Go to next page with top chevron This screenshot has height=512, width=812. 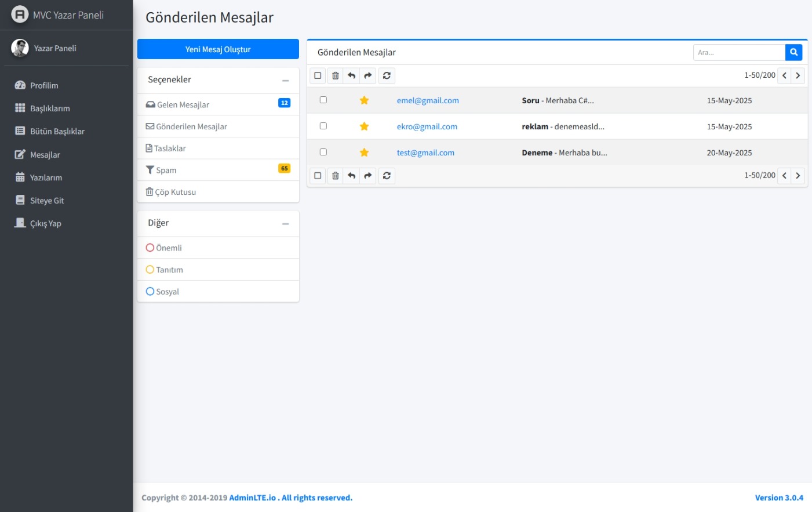point(798,75)
